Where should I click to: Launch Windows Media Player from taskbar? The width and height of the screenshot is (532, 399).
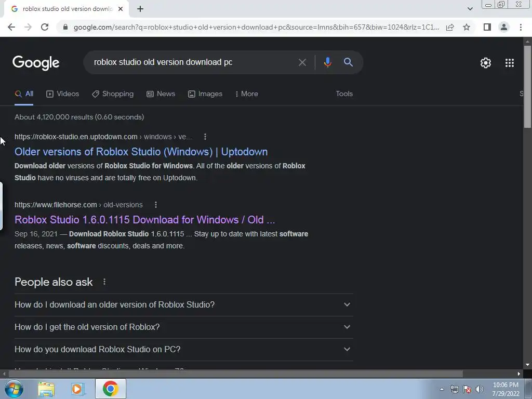[x=77, y=389]
